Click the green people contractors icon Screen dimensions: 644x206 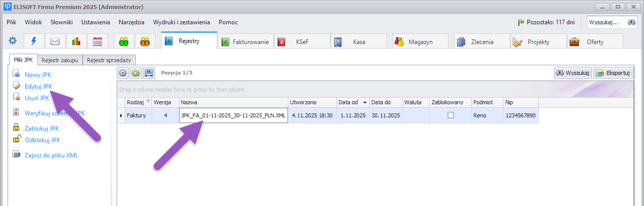pos(124,42)
